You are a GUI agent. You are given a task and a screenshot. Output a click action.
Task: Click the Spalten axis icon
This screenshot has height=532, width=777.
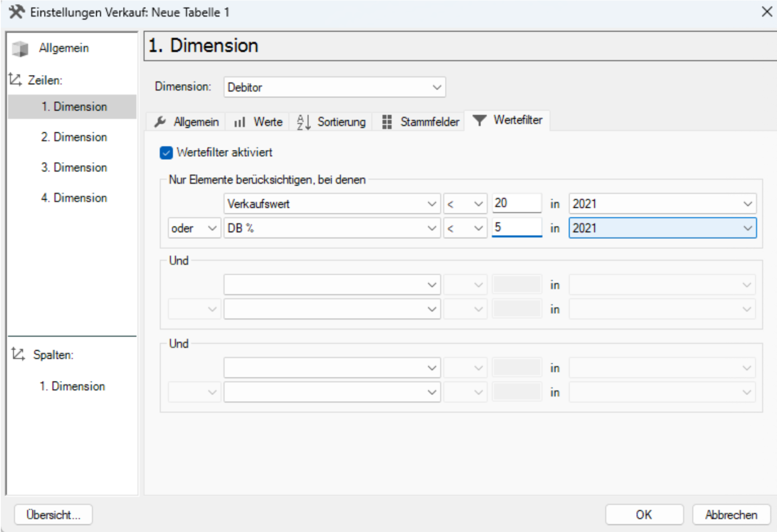coord(18,354)
